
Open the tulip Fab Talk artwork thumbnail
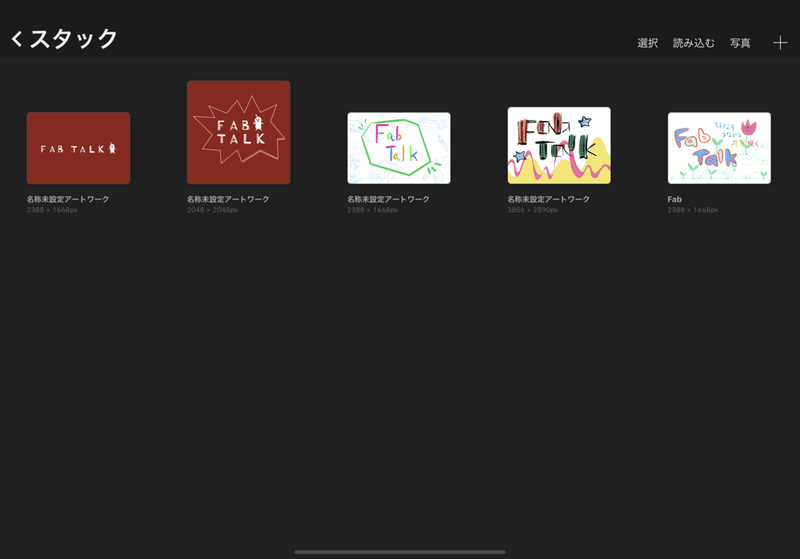pos(719,148)
